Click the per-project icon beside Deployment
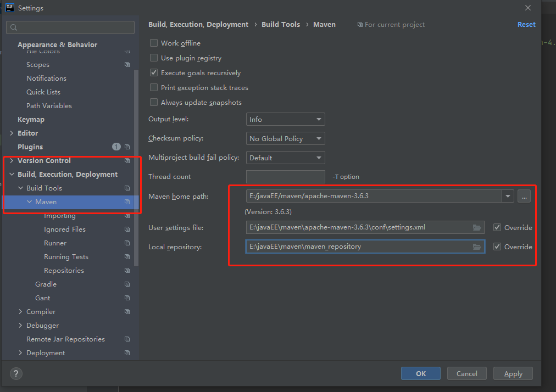The height and width of the screenshot is (392, 556). tap(127, 352)
